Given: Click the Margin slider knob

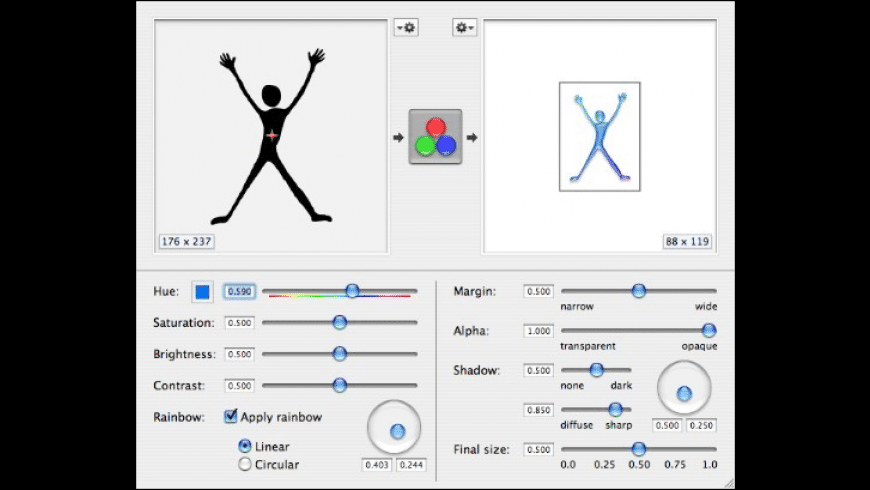Looking at the screenshot, I should coord(638,291).
